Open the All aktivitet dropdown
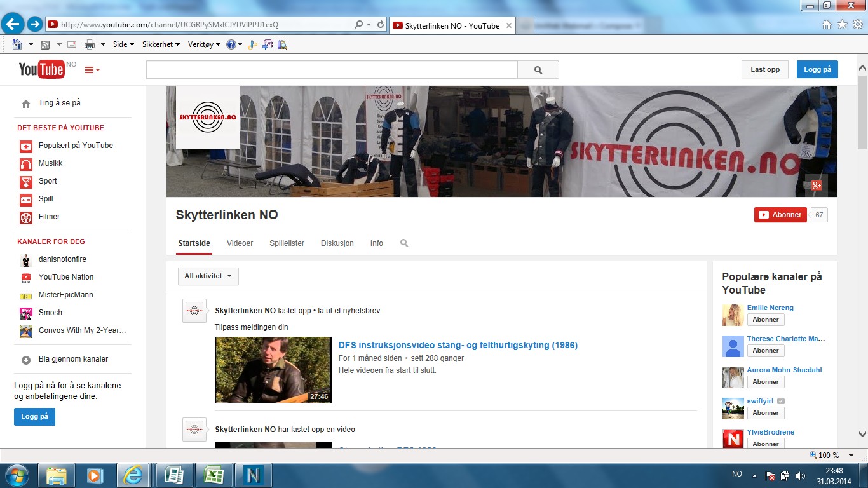 coord(208,276)
